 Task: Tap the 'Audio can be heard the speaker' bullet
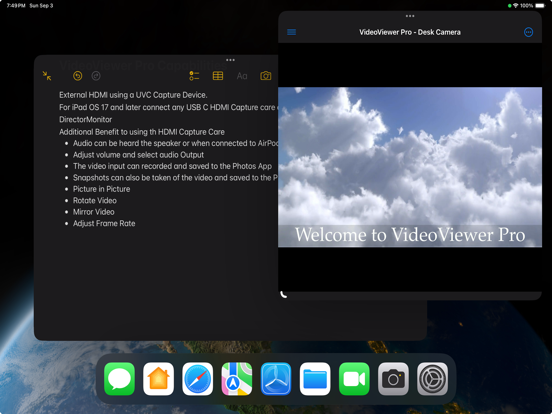coord(175,143)
